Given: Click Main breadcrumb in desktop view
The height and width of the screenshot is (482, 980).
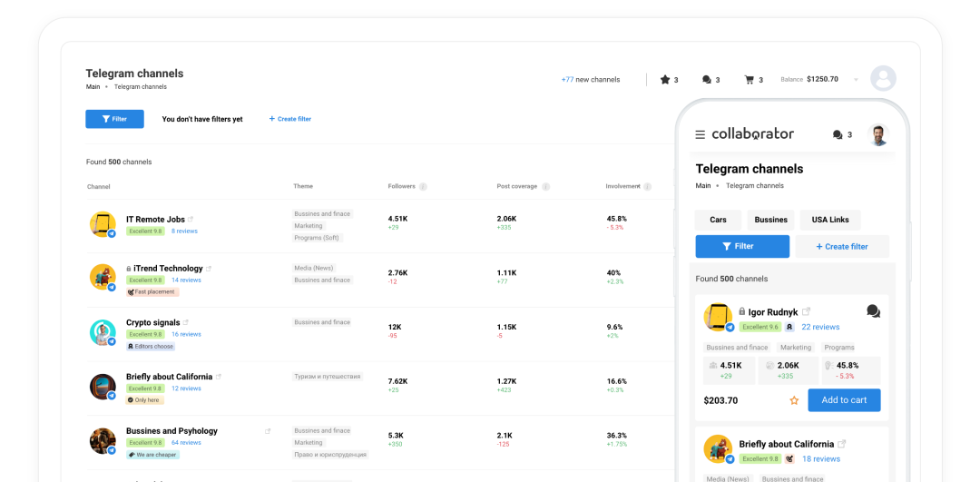Looking at the screenshot, I should click(93, 87).
